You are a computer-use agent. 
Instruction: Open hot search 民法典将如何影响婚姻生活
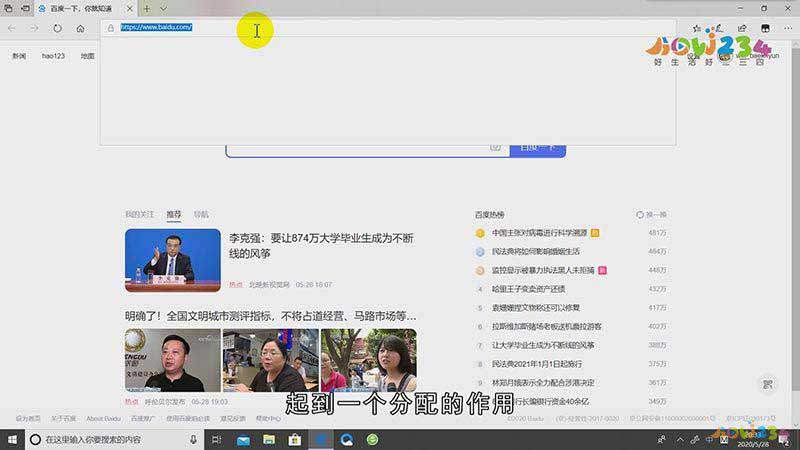click(536, 252)
